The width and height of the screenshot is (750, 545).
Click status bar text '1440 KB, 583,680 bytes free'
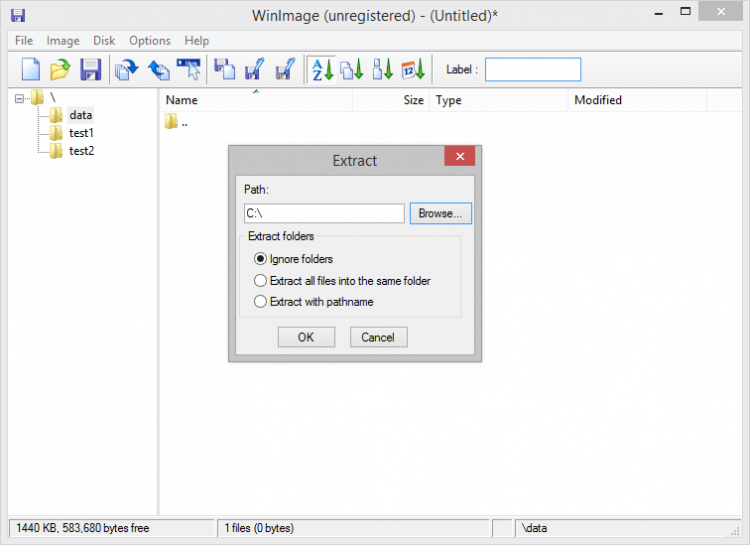click(83, 528)
